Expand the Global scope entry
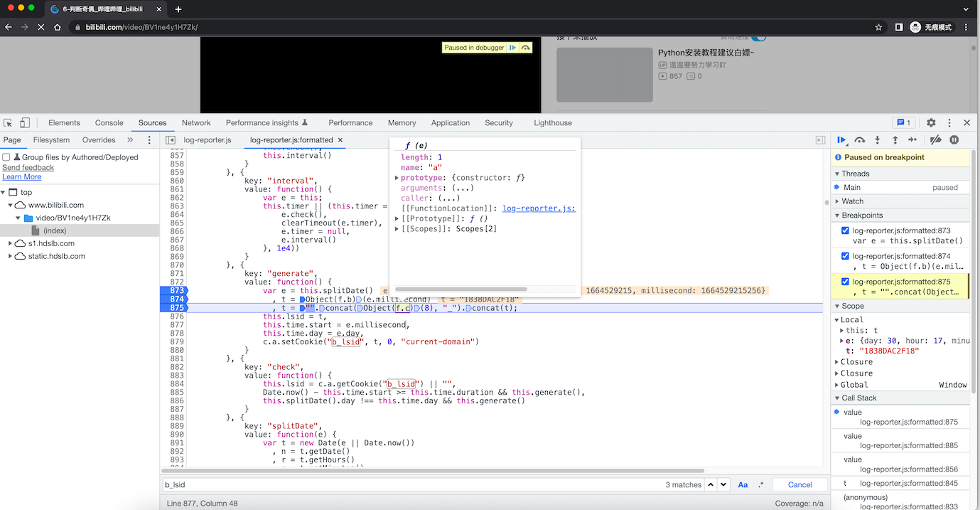The image size is (980, 510). [837, 385]
